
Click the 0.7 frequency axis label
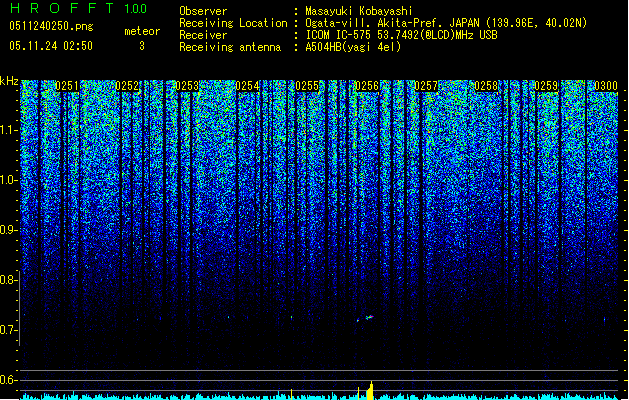tap(8, 330)
